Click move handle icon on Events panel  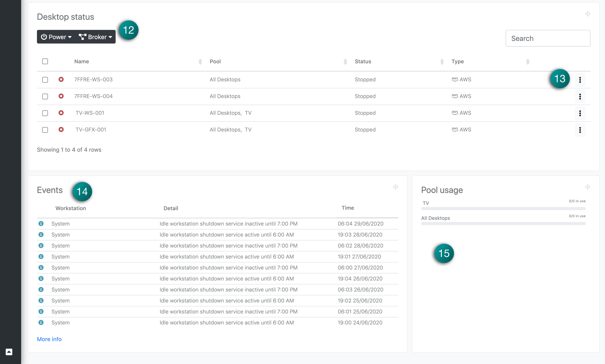pos(395,187)
